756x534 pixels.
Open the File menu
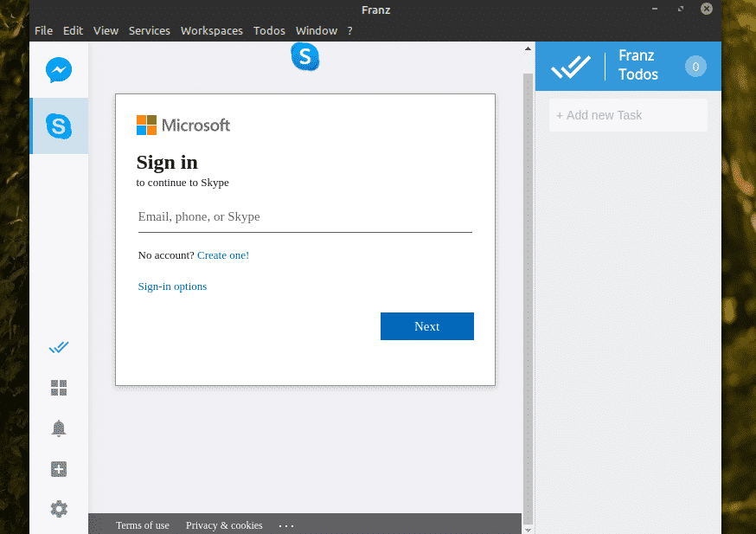pyautogui.click(x=43, y=30)
